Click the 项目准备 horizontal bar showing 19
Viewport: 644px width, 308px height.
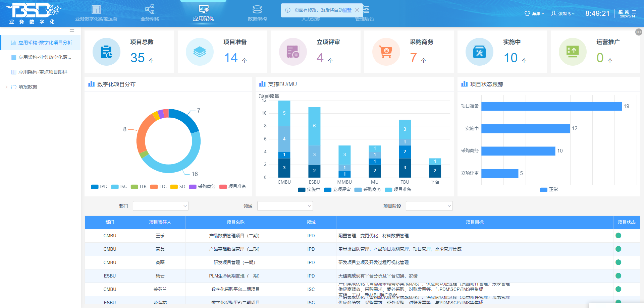coord(551,106)
